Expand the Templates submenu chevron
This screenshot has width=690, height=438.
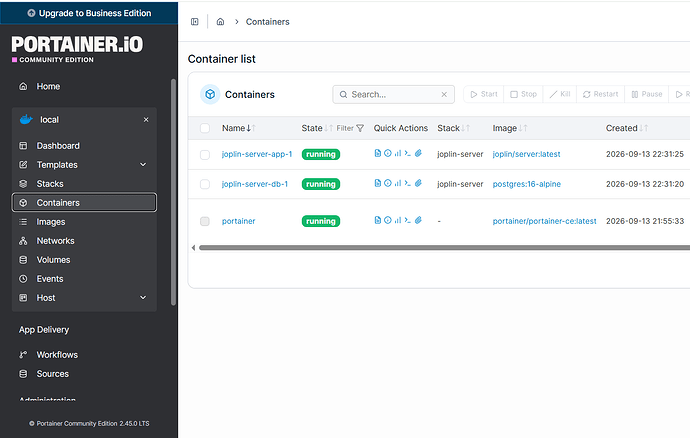coord(143,165)
